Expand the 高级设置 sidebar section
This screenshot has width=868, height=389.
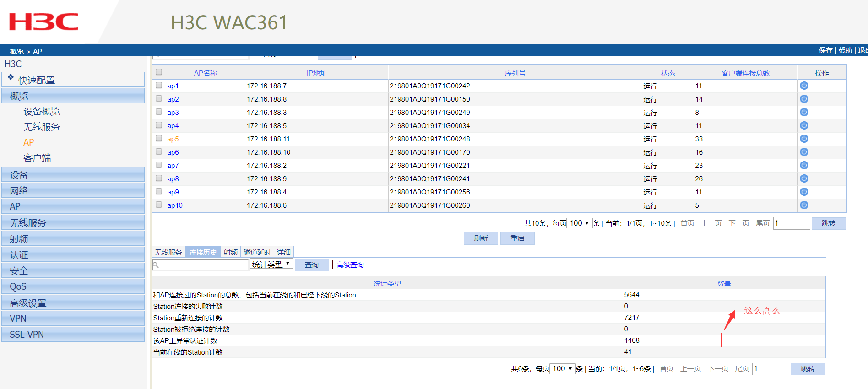(x=73, y=303)
